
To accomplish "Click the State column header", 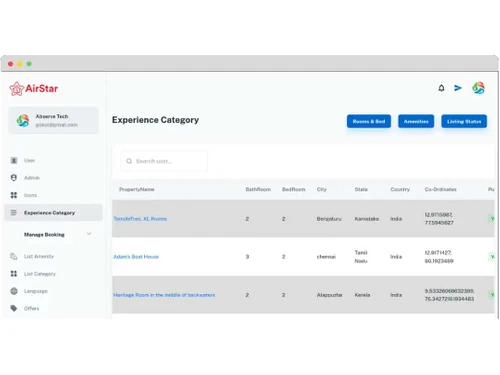I will tap(361, 189).
